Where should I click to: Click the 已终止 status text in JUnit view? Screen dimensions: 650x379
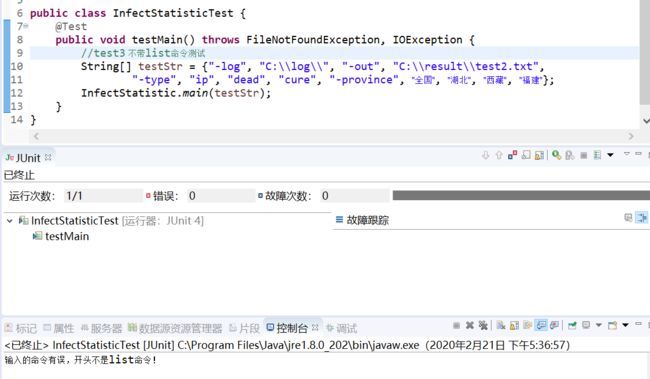point(19,175)
